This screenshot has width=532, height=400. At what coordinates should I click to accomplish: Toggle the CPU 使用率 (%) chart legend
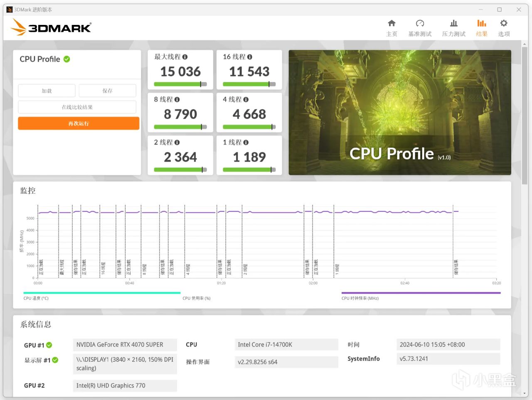click(x=197, y=298)
